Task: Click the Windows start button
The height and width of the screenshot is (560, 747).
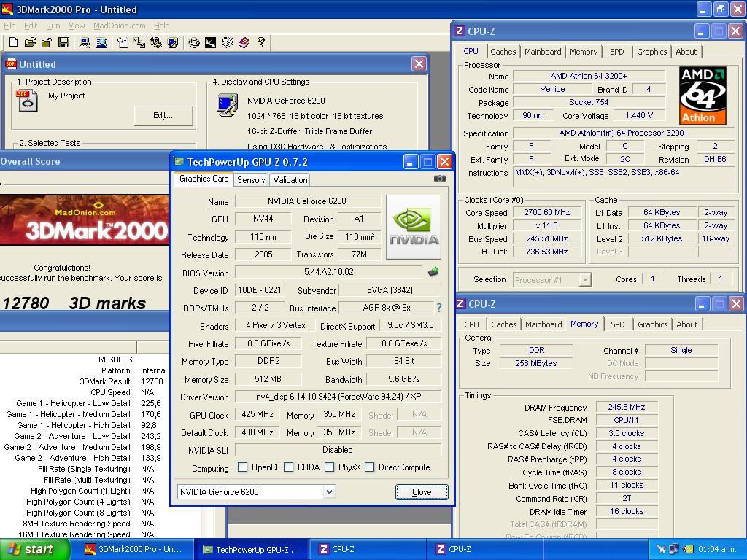Action: (x=34, y=549)
